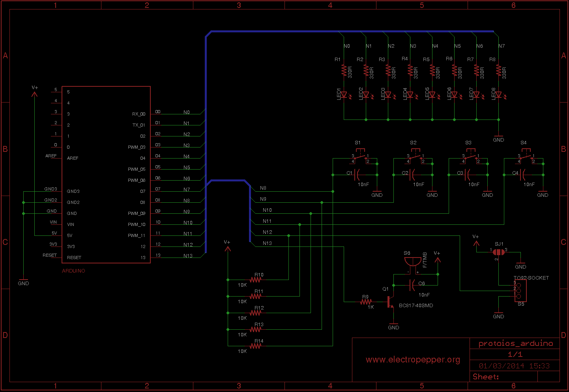Click the RESET pin inside the Arduino block
Image resolution: width=569 pixels, height=392 pixels.
(74, 258)
